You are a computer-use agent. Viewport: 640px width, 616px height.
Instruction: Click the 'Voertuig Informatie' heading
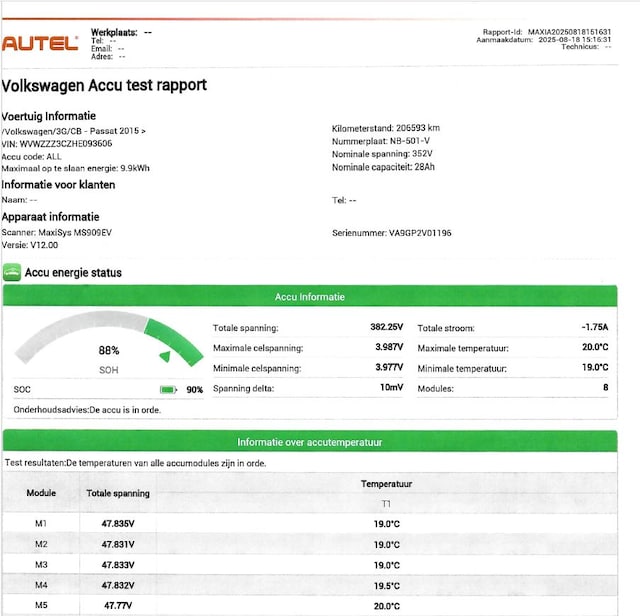tap(49, 116)
